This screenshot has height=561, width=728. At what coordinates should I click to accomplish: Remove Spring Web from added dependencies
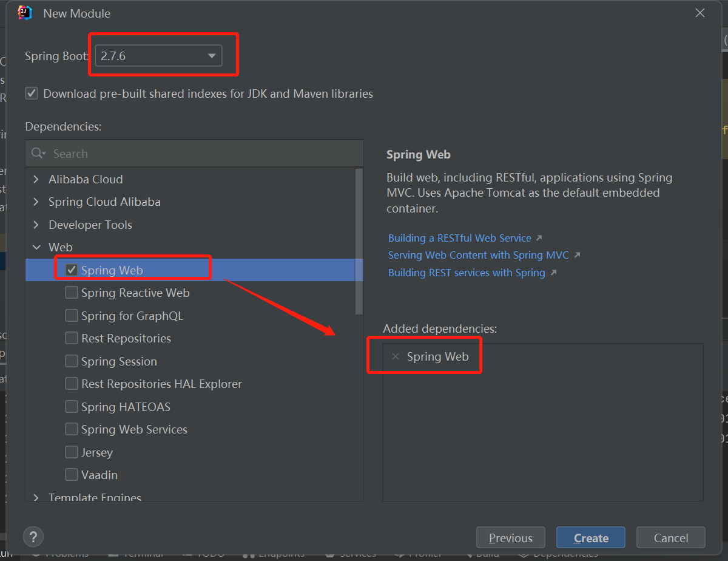pyautogui.click(x=396, y=356)
